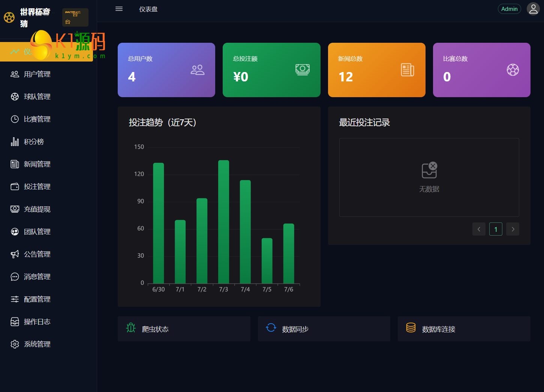The image size is (544, 392).
Task: Click the 新闻管理 newspaper icon
Action: [15, 164]
